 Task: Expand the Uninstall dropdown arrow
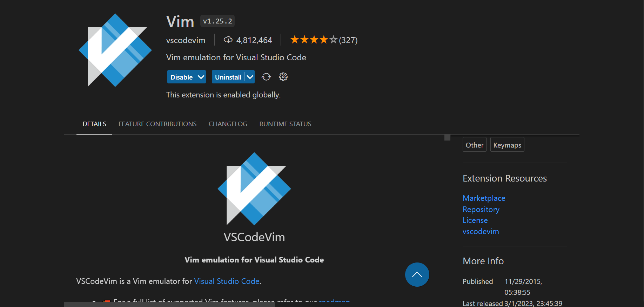point(250,77)
